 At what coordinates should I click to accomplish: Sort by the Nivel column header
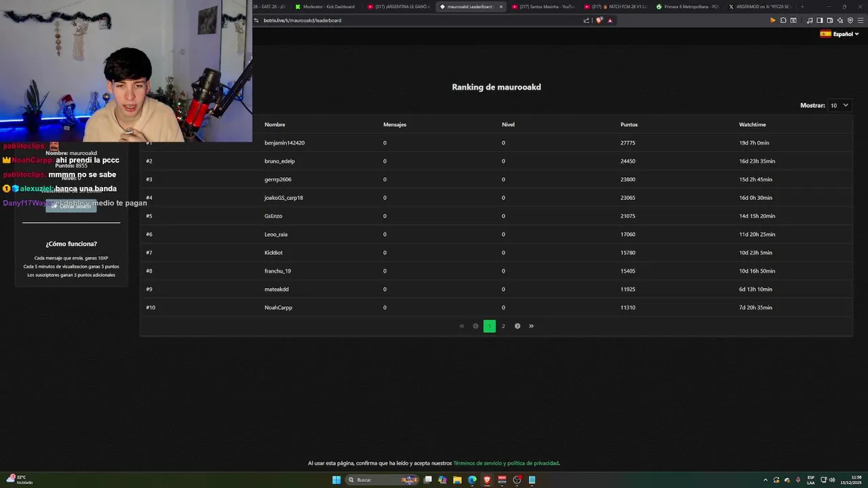pyautogui.click(x=508, y=125)
